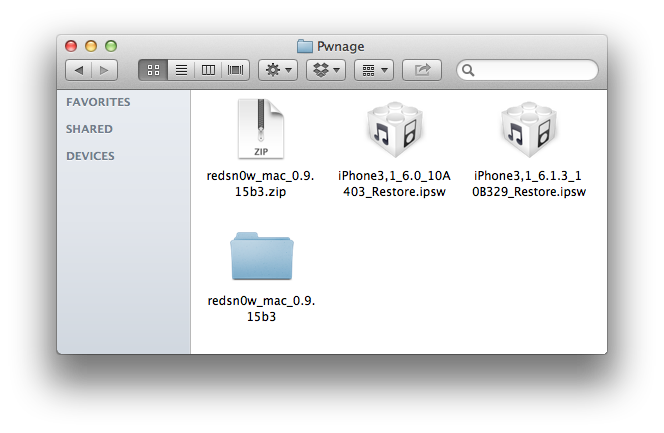Open the gear Action menu
The image size is (664, 433).
click(278, 70)
